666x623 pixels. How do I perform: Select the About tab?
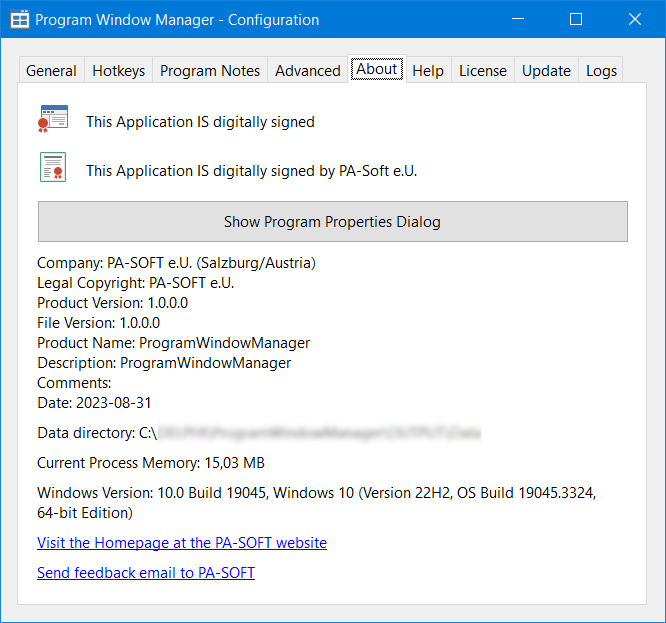coord(377,69)
